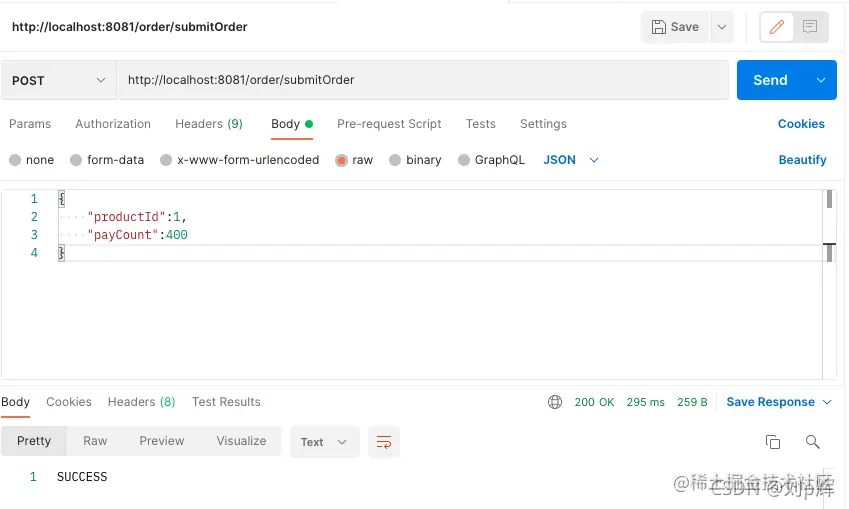Open the Headers (9) request tab
The image size is (849, 509).
208,124
